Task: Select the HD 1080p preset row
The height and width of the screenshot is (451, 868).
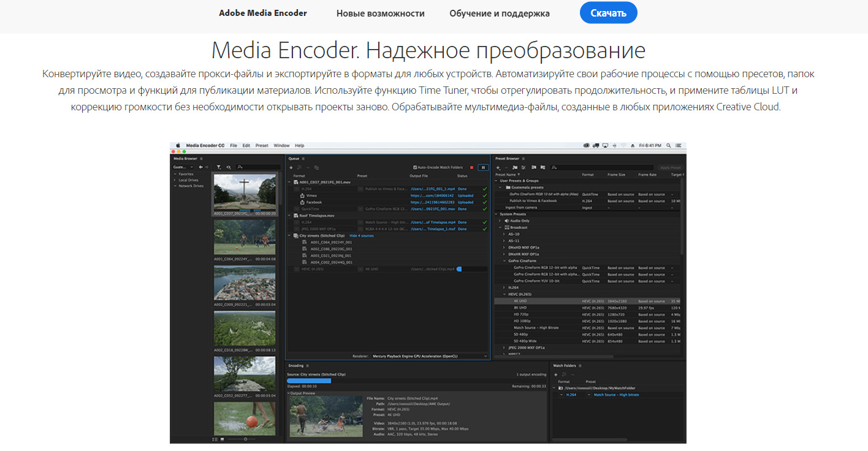Action: pos(587,321)
